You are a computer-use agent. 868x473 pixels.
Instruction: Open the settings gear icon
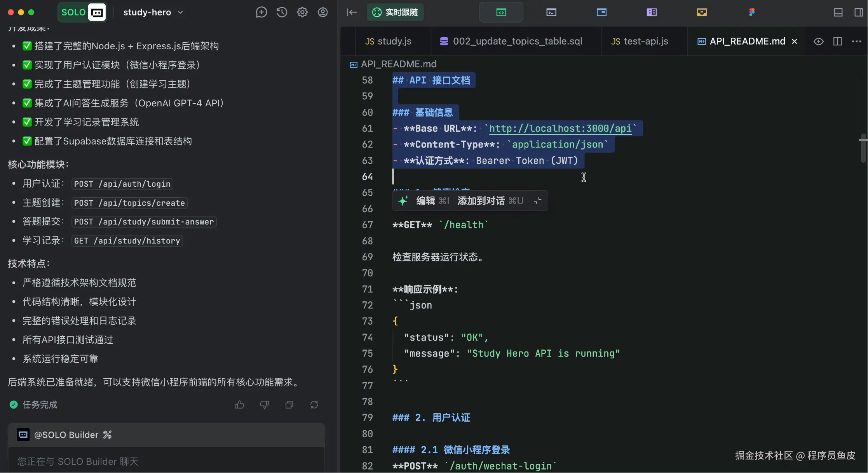(302, 12)
